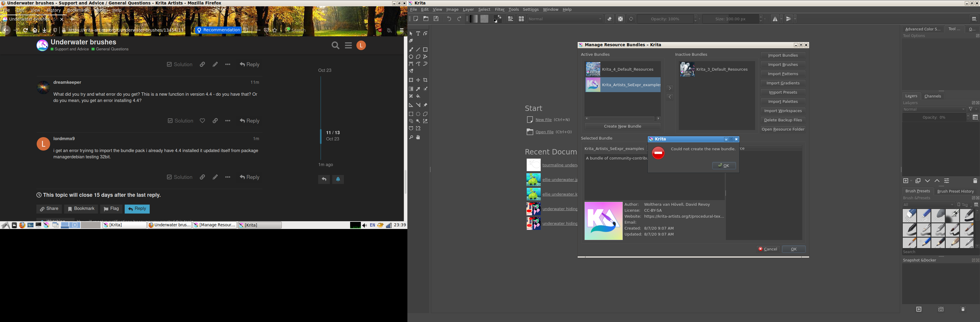Toggle eraser mode in the top toolbar
This screenshot has width=980, height=322.
pos(610,19)
